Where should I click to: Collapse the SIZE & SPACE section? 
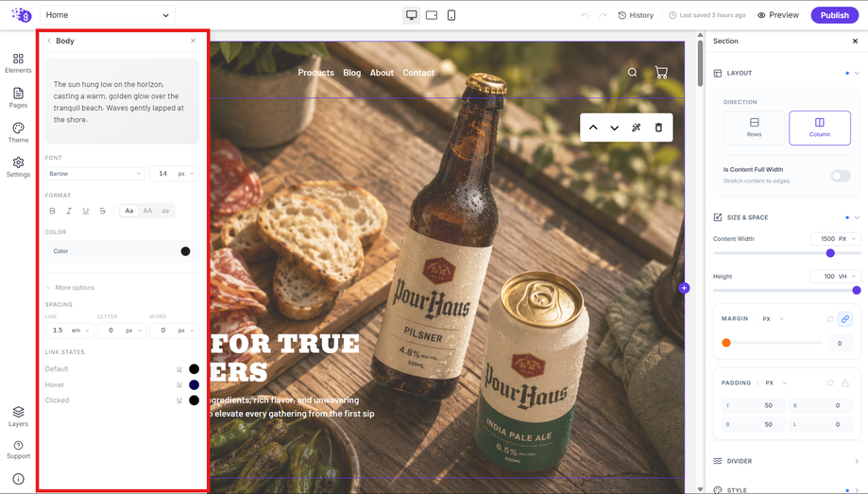pyautogui.click(x=857, y=217)
